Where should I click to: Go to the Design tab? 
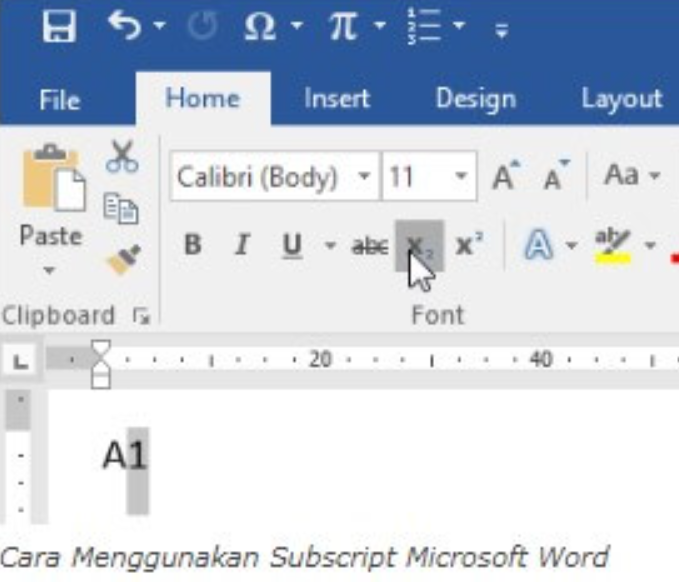475,100
